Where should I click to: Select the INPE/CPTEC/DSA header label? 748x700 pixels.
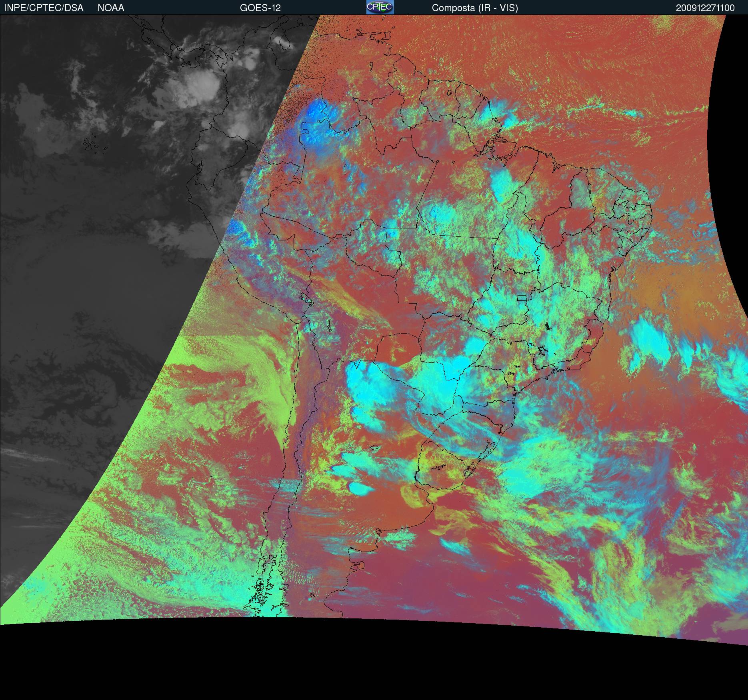pyautogui.click(x=44, y=8)
